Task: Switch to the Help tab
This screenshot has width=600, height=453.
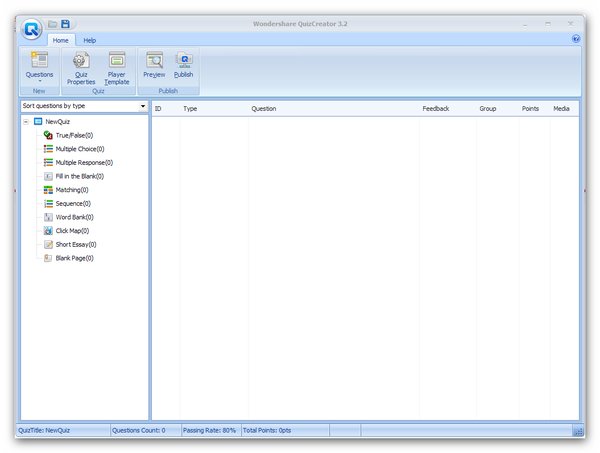Action: point(90,40)
